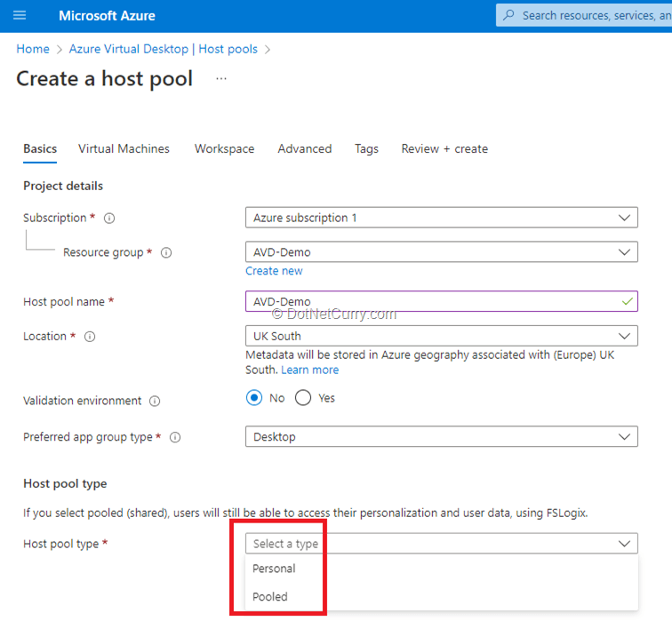
Task: Switch to the Basics tab
Action: click(x=40, y=148)
